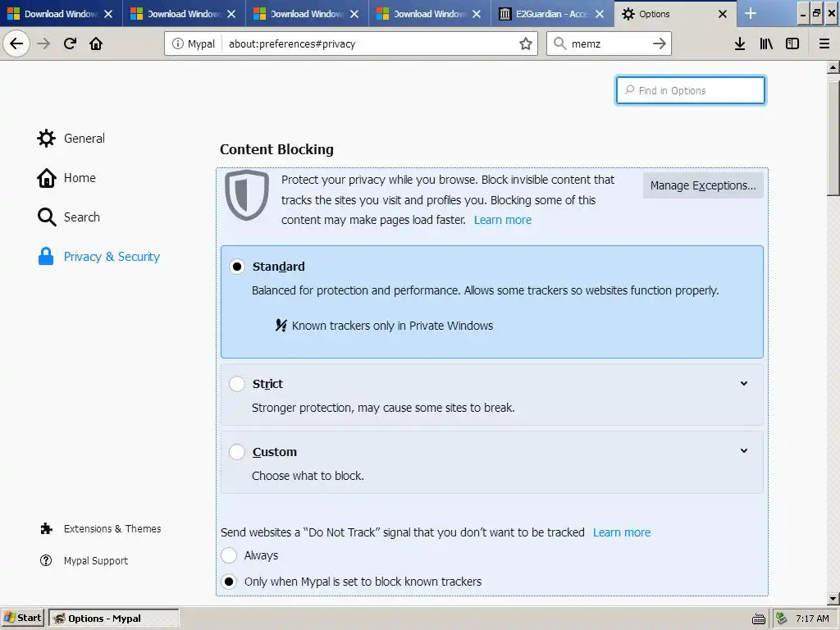Close the Options tab
This screenshot has height=630, width=840.
(723, 14)
